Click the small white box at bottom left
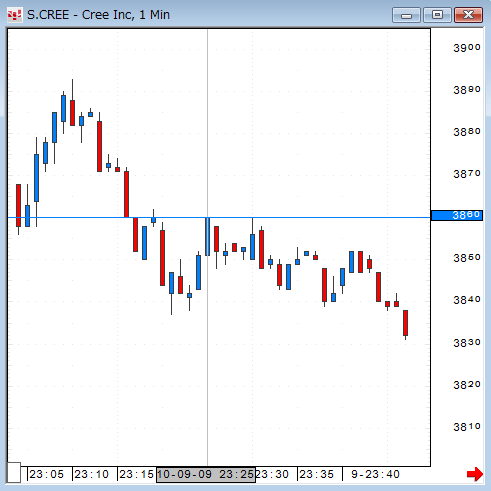491x491 pixels. [x=14, y=472]
